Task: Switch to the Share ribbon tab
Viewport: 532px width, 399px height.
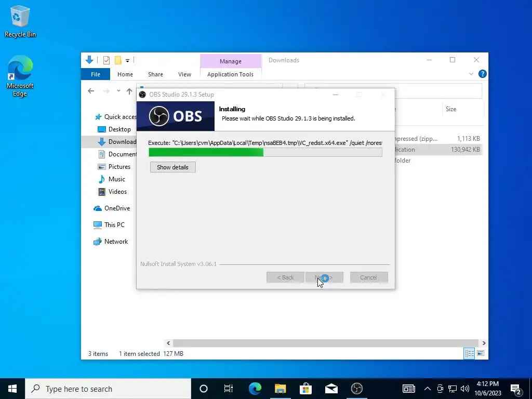Action: (155, 74)
